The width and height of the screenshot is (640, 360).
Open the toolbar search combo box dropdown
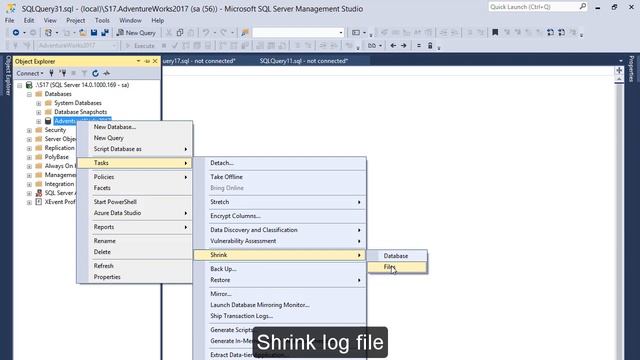point(341,33)
